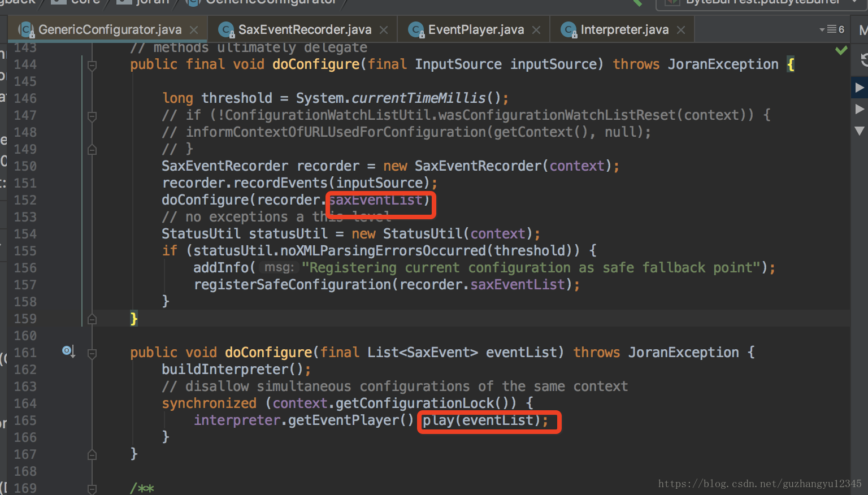
Task: Click recordEvents on line 151
Action: click(x=281, y=183)
